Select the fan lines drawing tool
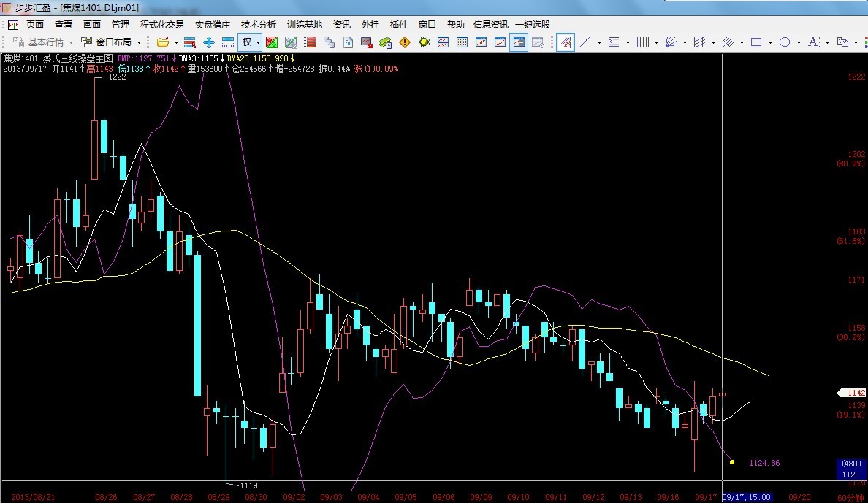The height and width of the screenshot is (503, 868). pos(671,42)
